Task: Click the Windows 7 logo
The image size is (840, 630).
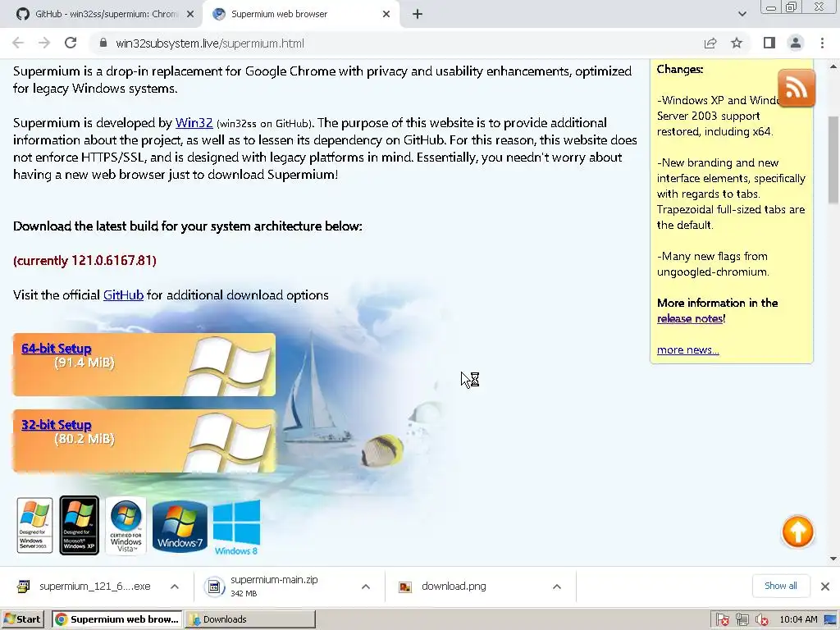Action: pos(180,527)
